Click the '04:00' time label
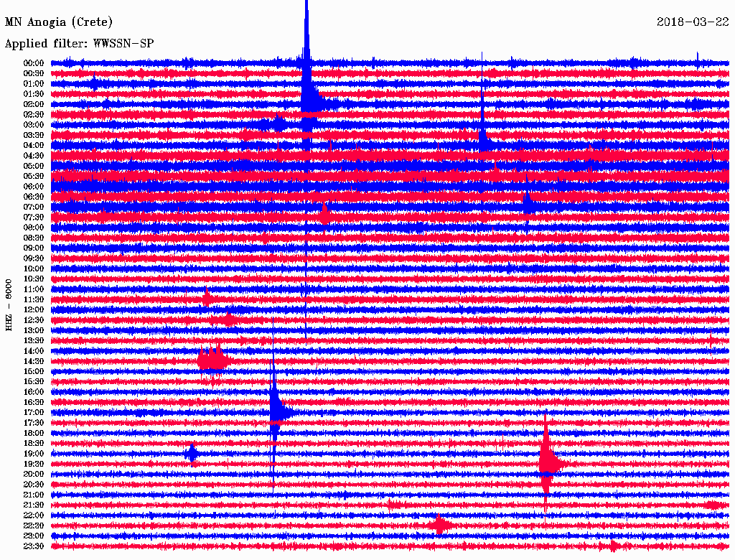This screenshot has width=735, height=560. (33, 146)
